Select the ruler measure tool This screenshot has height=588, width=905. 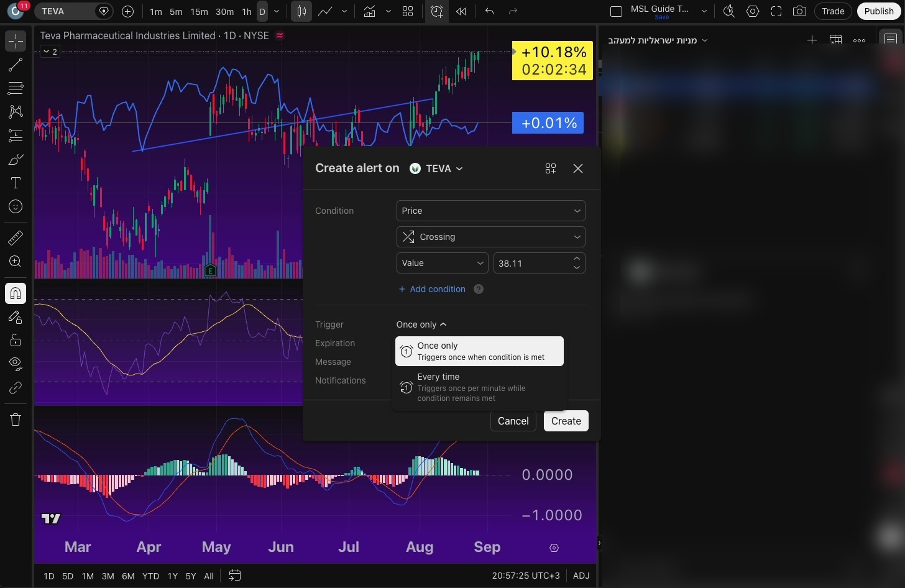(16, 237)
